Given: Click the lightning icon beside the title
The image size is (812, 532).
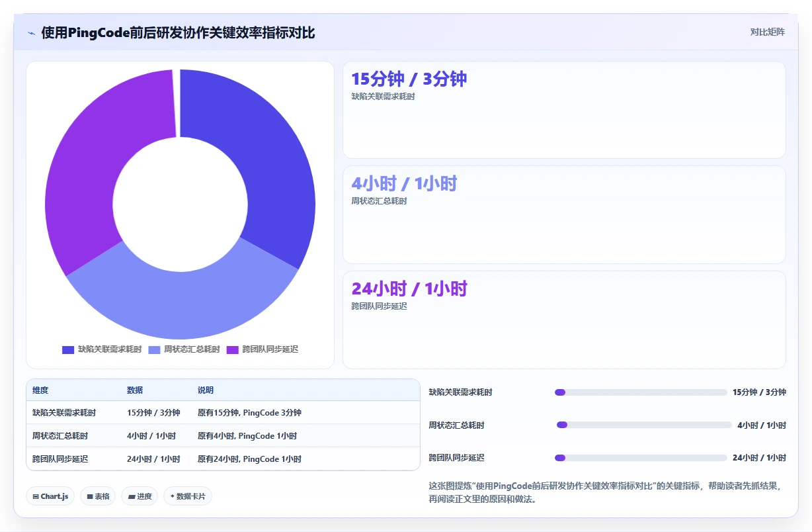Looking at the screenshot, I should (x=32, y=33).
